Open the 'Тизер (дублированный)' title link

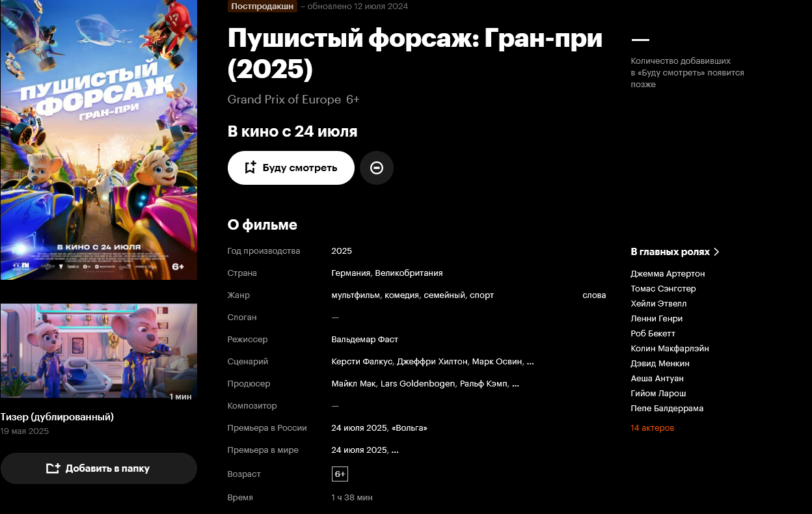pyautogui.click(x=57, y=417)
